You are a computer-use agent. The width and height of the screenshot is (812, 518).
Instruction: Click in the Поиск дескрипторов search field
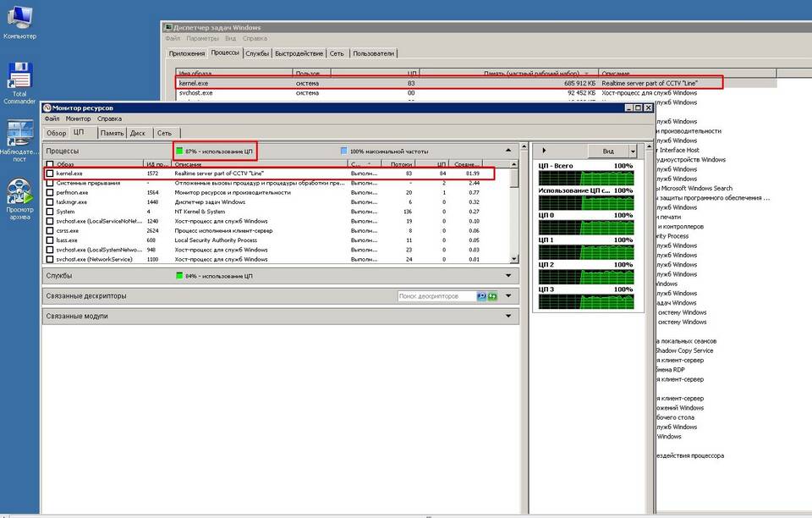[x=436, y=296]
